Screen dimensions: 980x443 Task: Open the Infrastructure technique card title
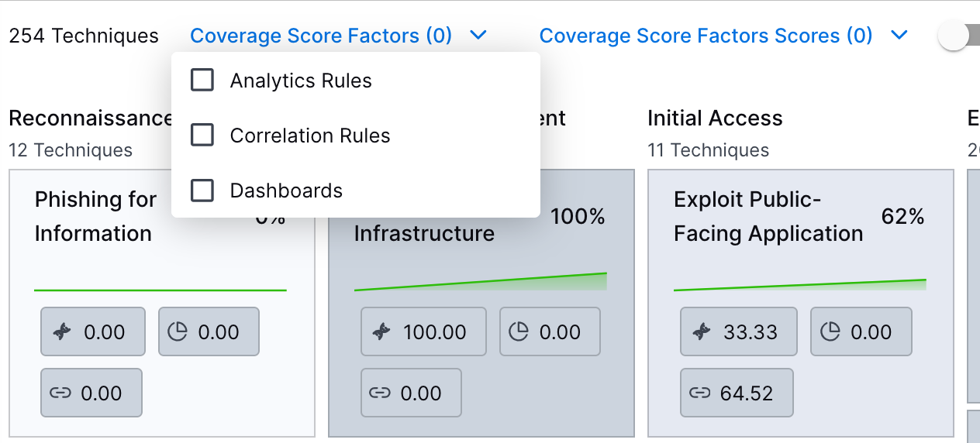tap(424, 234)
